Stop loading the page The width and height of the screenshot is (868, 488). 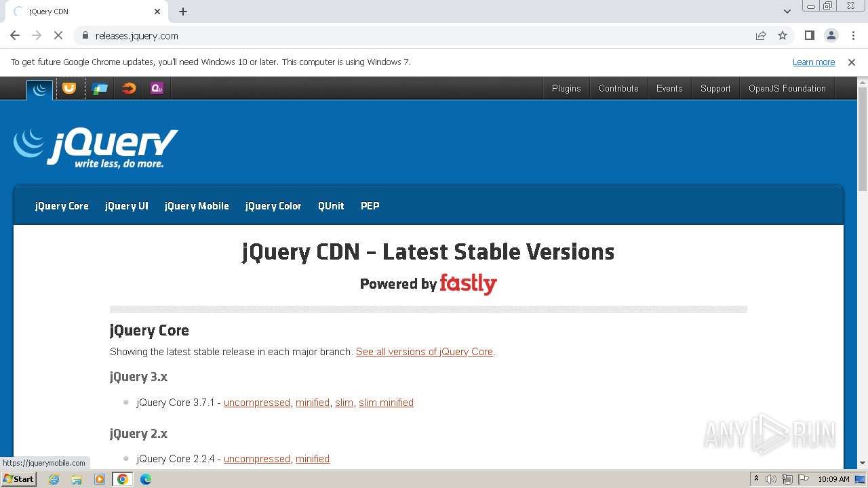(58, 35)
